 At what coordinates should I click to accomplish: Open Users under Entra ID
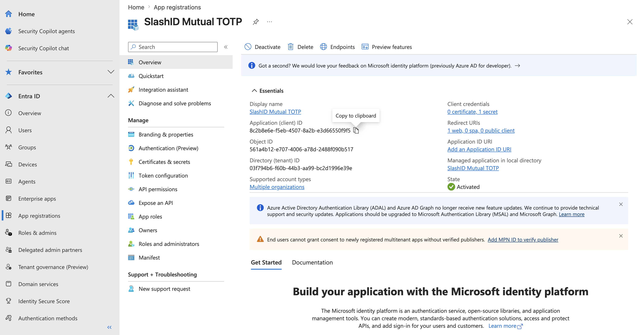click(x=25, y=130)
